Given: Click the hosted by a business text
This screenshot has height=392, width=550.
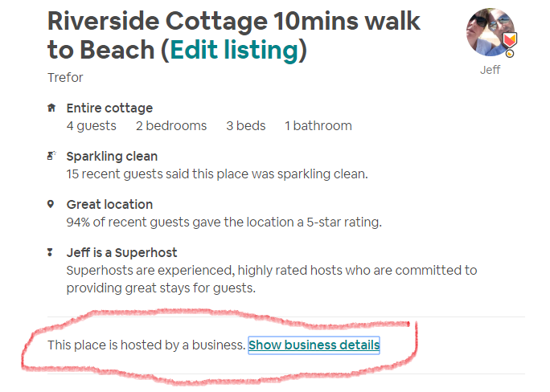Looking at the screenshot, I should (146, 345).
